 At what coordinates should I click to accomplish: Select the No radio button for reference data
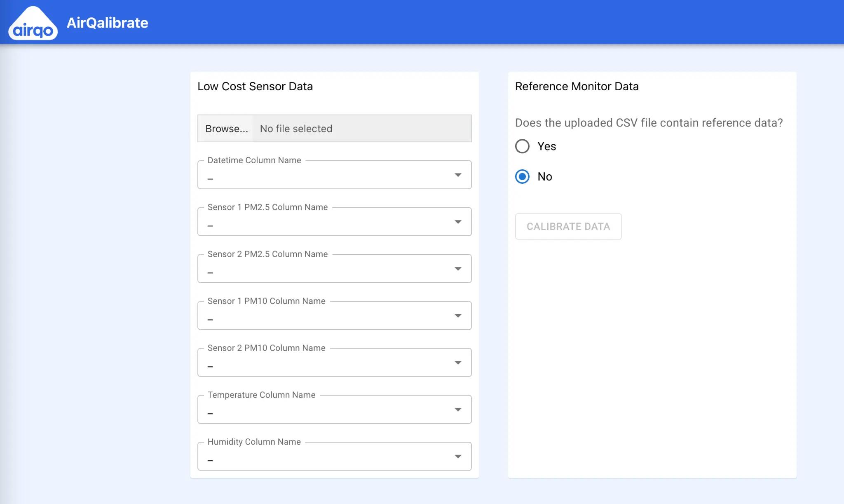click(523, 177)
